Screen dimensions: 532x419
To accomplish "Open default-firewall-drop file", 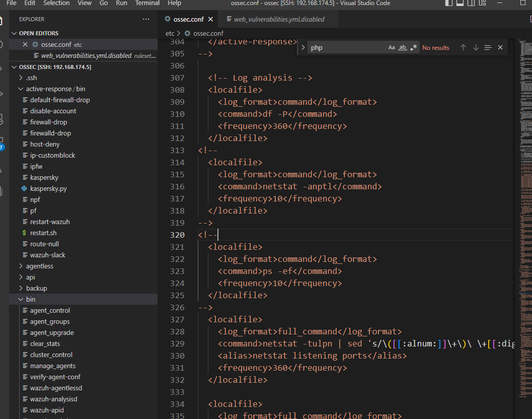I will pyautogui.click(x=60, y=100).
